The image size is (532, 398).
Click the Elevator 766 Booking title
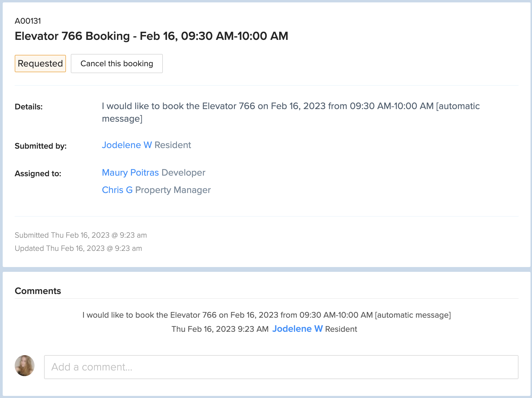coord(151,36)
